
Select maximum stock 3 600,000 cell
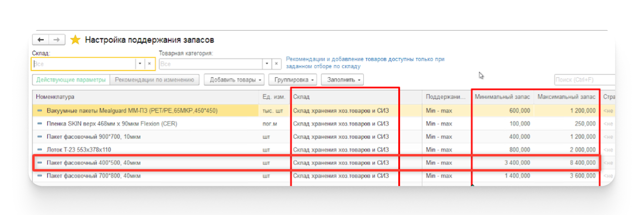(583, 176)
